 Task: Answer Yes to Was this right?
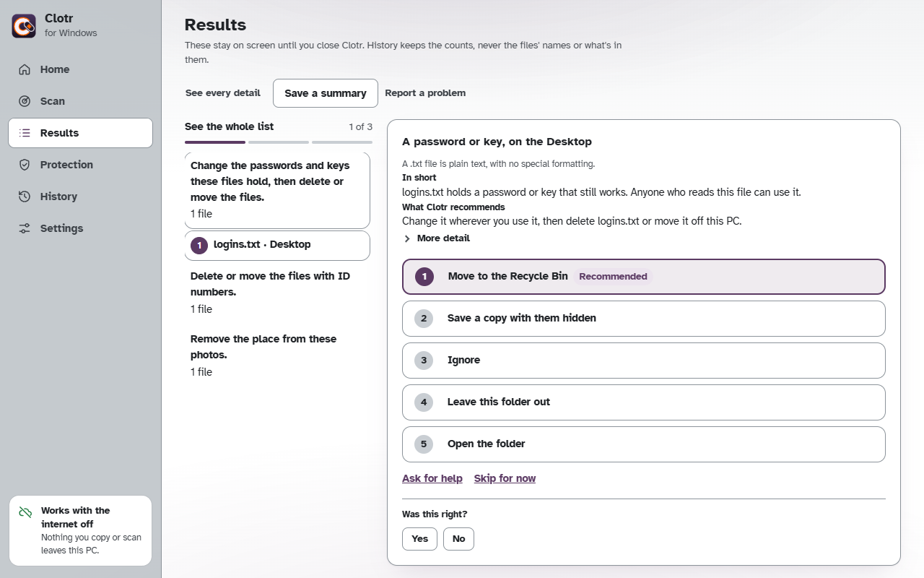pos(419,539)
